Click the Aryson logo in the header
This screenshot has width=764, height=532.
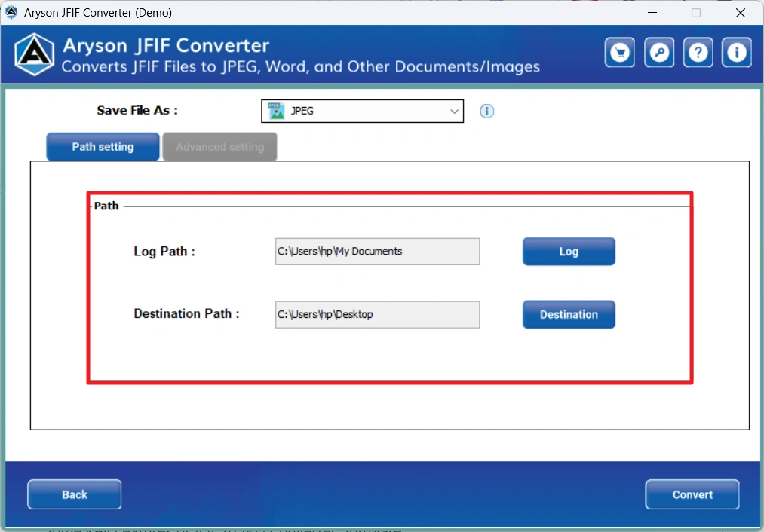pyautogui.click(x=34, y=54)
